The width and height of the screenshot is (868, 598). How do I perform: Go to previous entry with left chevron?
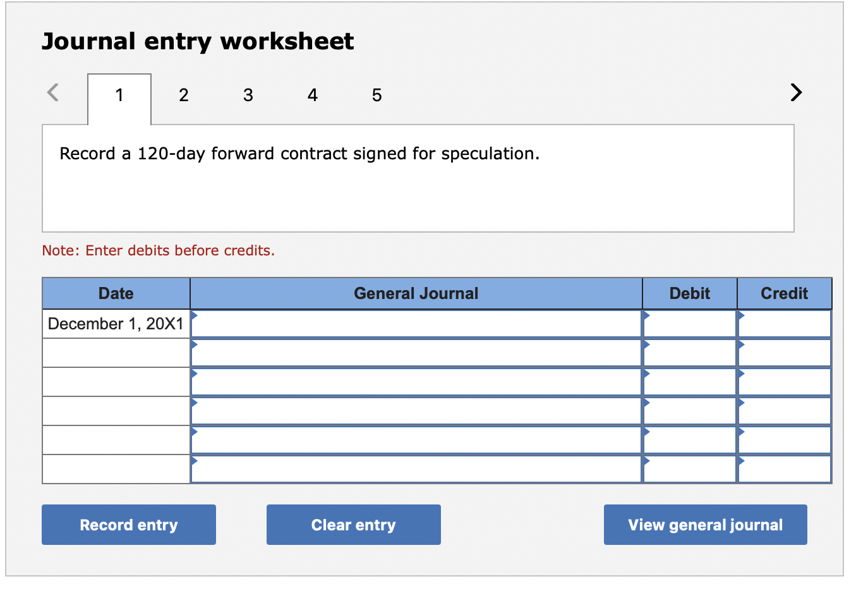coord(53,92)
